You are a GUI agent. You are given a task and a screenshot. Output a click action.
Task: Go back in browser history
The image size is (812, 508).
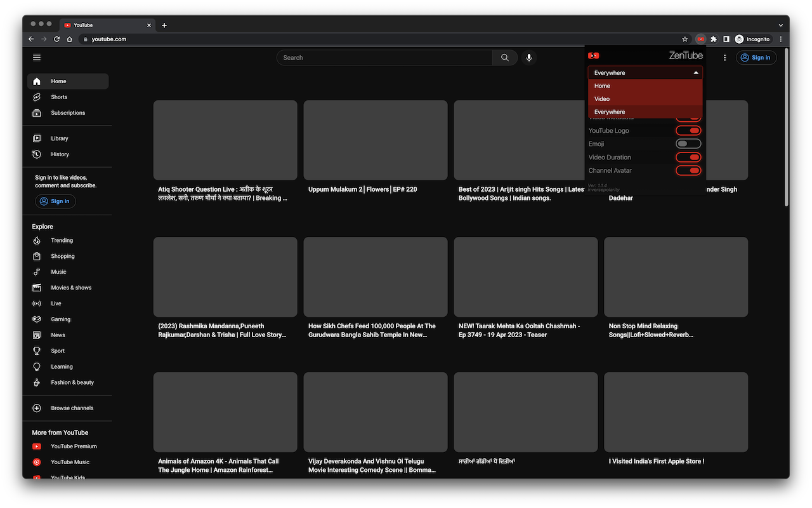click(31, 39)
